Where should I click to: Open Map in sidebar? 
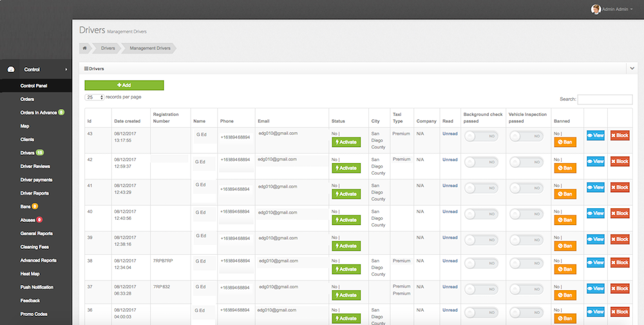(24, 126)
